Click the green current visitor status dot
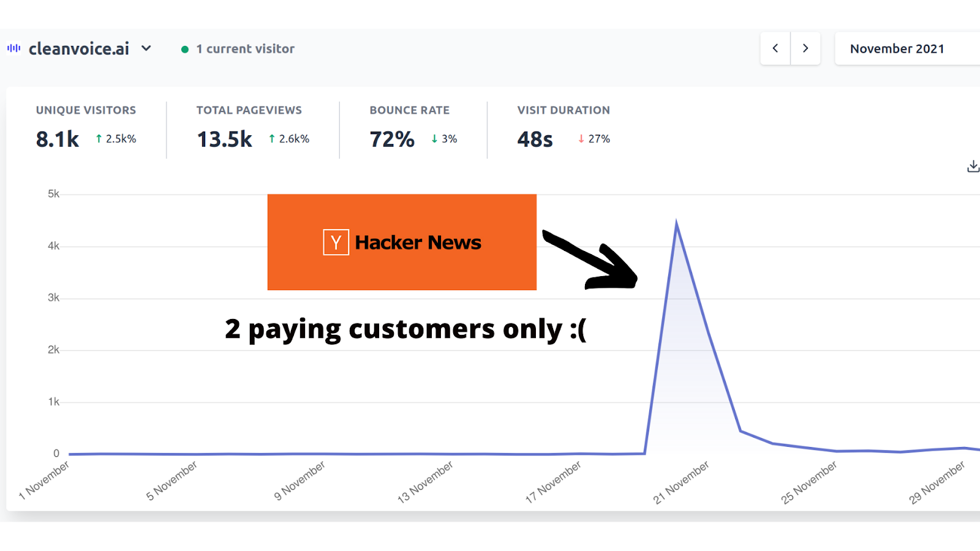This screenshot has height=551, width=980. (x=184, y=49)
